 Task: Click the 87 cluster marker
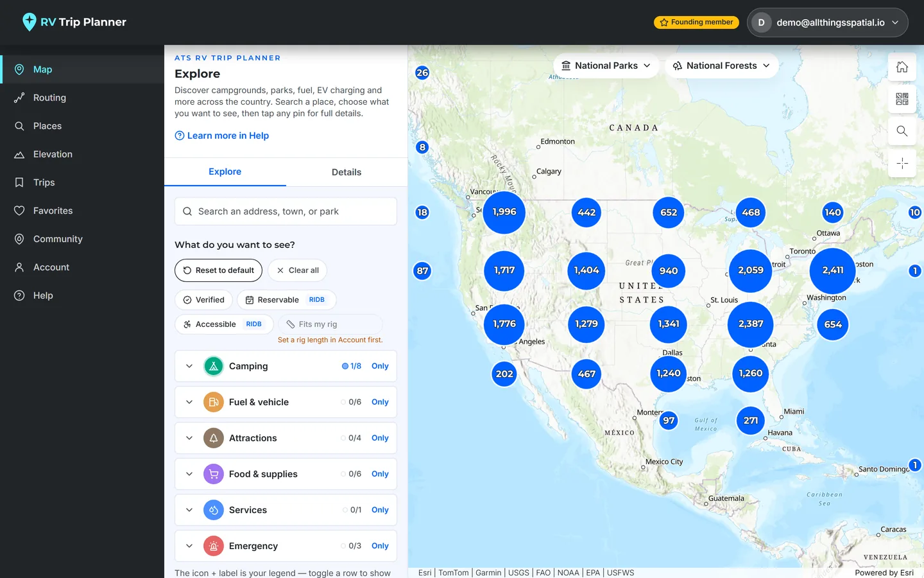(x=422, y=271)
